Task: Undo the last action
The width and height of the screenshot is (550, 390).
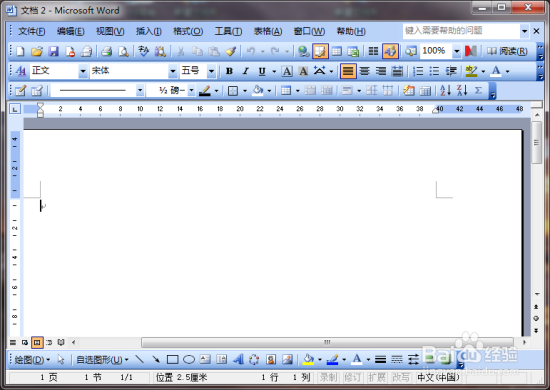Action: [250, 52]
